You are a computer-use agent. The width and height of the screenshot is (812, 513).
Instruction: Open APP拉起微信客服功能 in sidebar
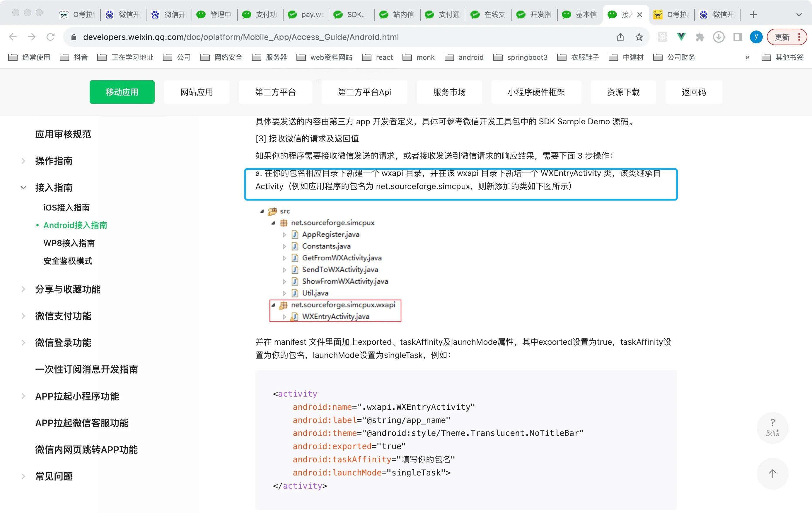pos(82,422)
